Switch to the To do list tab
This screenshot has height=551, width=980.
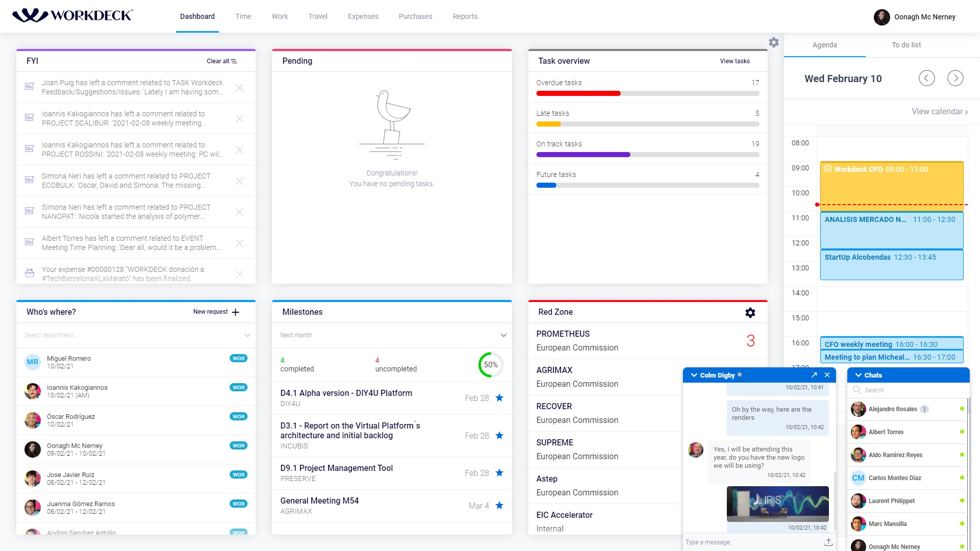pyautogui.click(x=906, y=45)
